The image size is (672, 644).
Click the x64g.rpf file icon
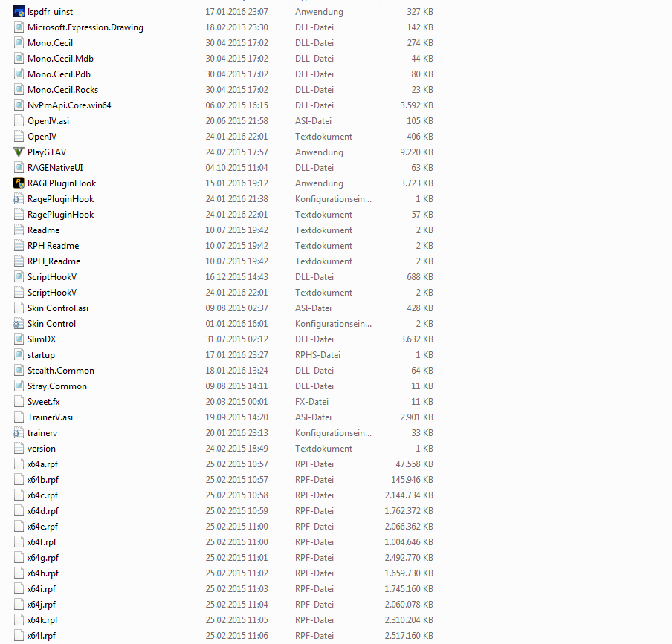coord(19,558)
